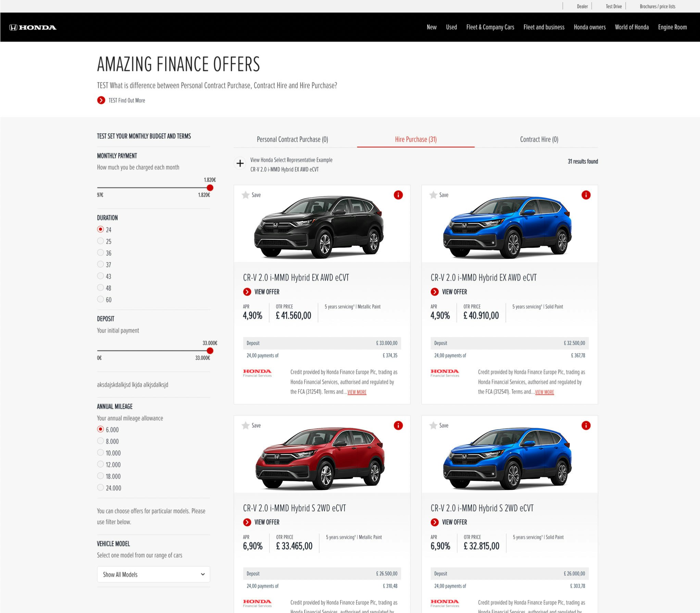This screenshot has width=700, height=613.
Task: Open the info icon on the red CR-V card
Action: (398, 426)
